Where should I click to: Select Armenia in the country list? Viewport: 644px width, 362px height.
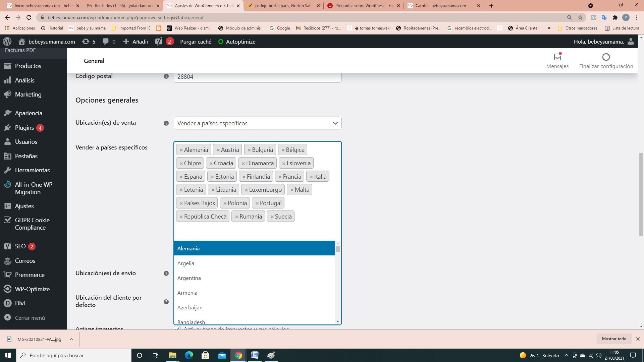pos(254,293)
